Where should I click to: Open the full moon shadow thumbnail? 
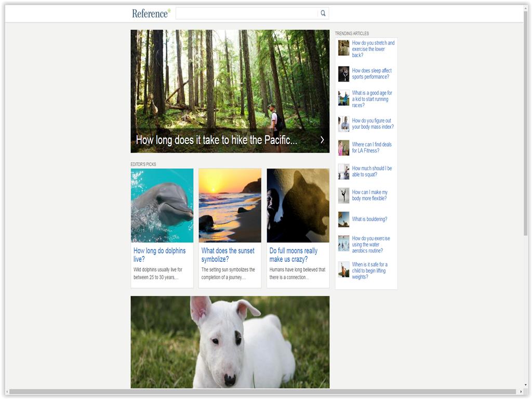(x=298, y=206)
